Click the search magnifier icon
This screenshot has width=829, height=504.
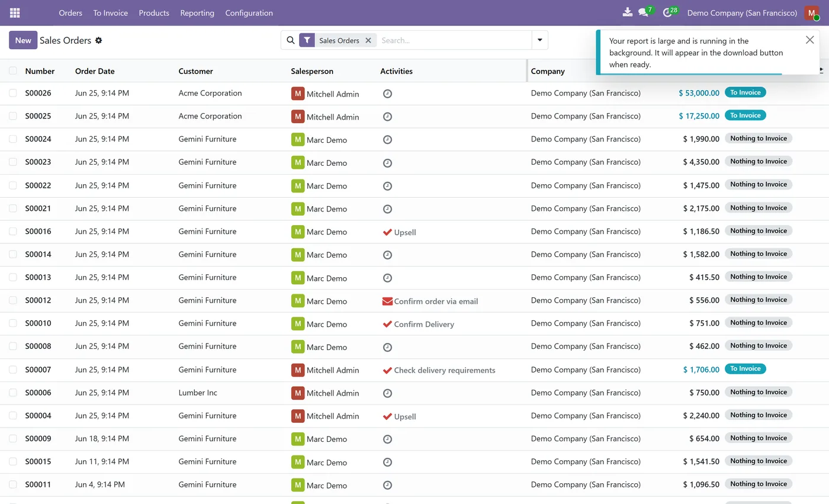point(290,40)
